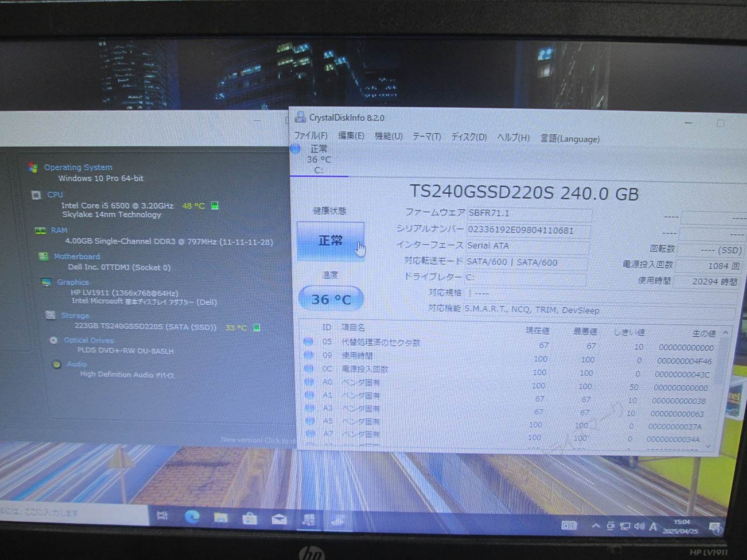747x560 pixels.
Task: Click the Operating System icon in Speccy
Action: (x=33, y=167)
